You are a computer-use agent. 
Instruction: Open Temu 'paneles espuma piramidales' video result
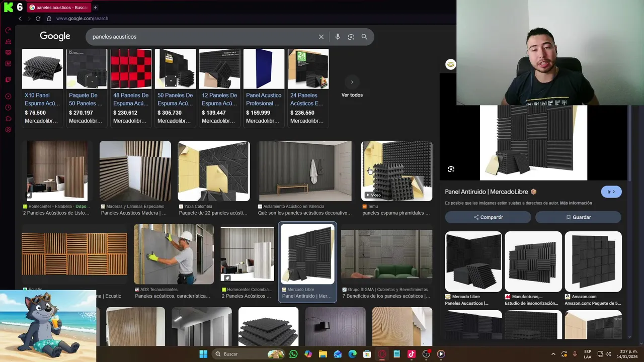point(396,171)
